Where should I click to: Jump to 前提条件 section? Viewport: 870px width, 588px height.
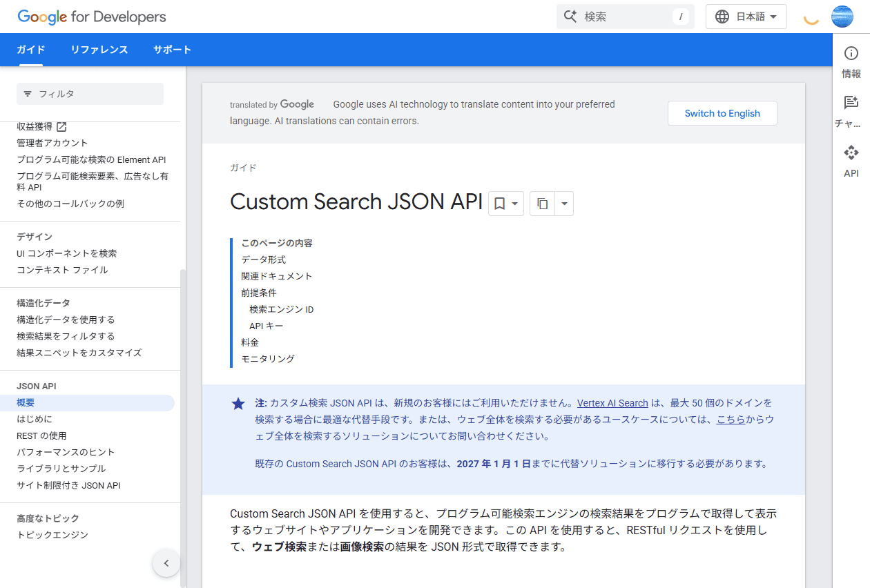click(259, 293)
